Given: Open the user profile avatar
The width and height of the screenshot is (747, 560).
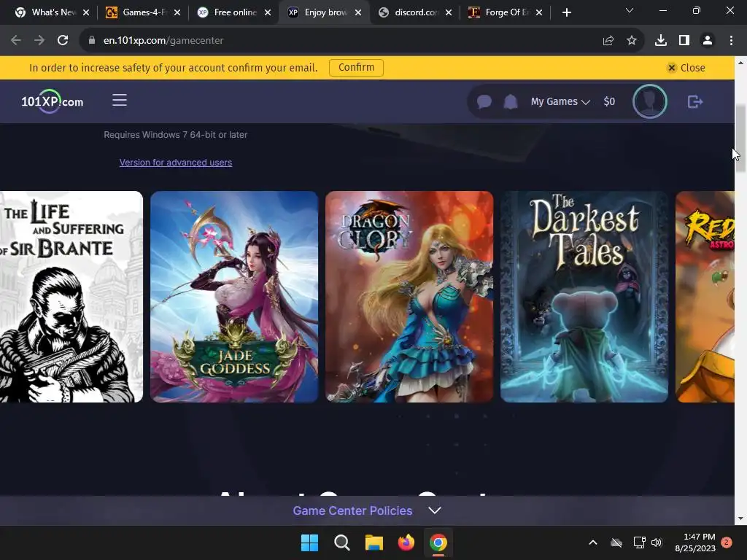Looking at the screenshot, I should [x=650, y=101].
